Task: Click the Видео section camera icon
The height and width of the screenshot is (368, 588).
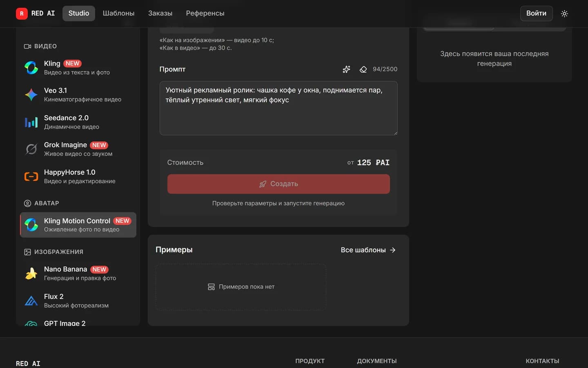Action: pos(27,46)
